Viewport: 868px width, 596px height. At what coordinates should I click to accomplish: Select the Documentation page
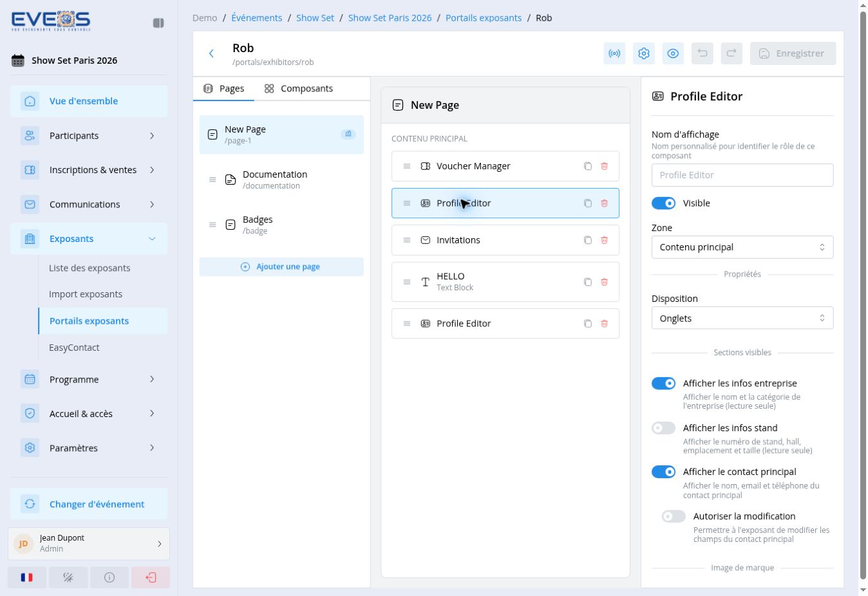(281, 180)
